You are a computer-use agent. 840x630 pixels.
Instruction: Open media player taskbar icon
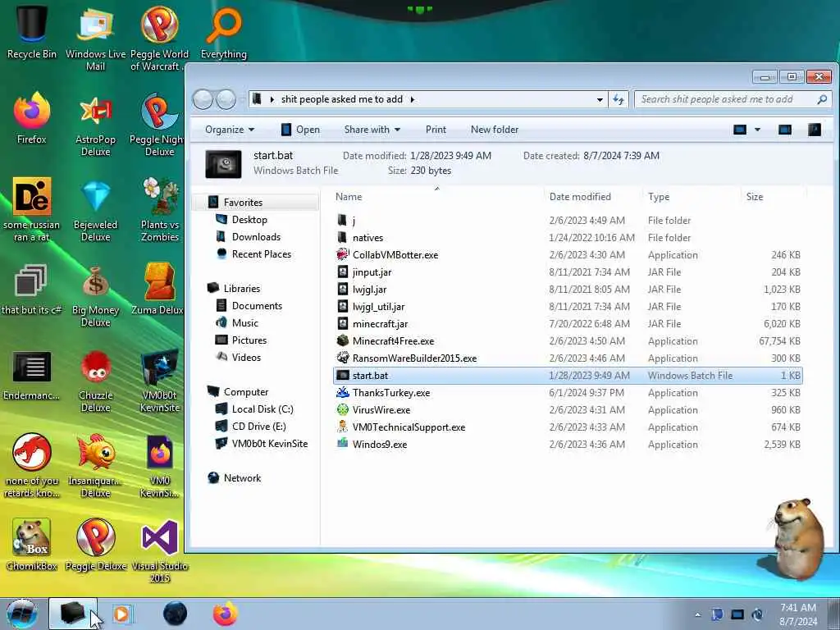click(x=121, y=614)
